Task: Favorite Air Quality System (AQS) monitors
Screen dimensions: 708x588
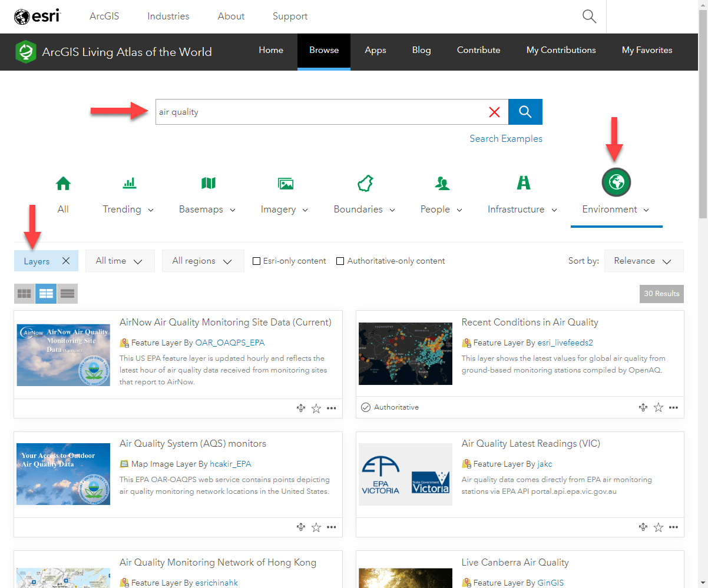Action: 316,527
